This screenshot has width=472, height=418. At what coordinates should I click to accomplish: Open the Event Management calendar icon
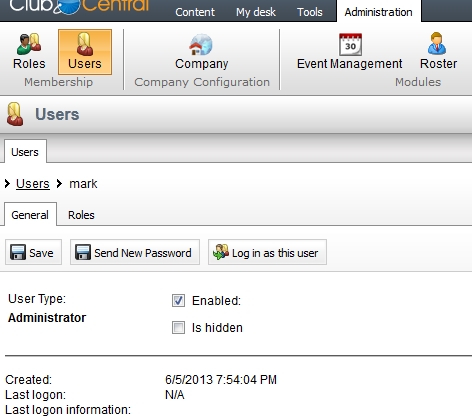(x=350, y=44)
